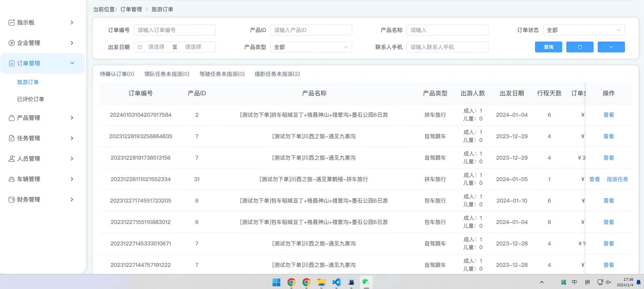This screenshot has height=289, width=644.
Task: Click the start date 请选择 field
Action: point(156,47)
